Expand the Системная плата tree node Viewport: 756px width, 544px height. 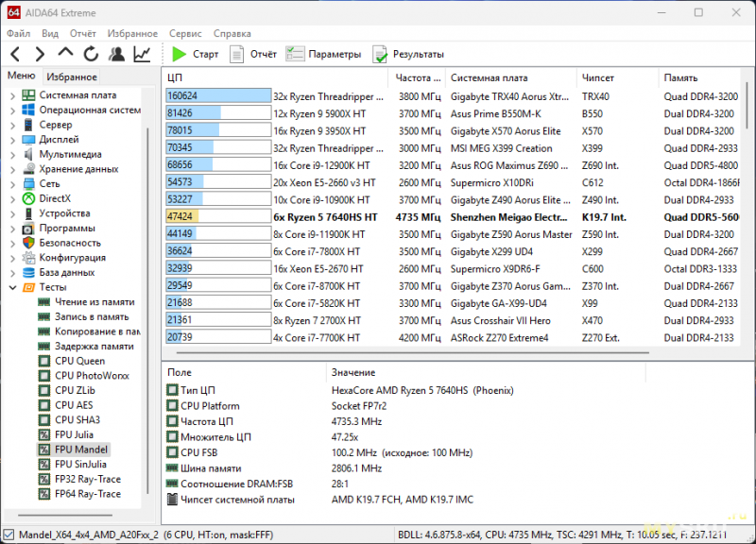12,95
